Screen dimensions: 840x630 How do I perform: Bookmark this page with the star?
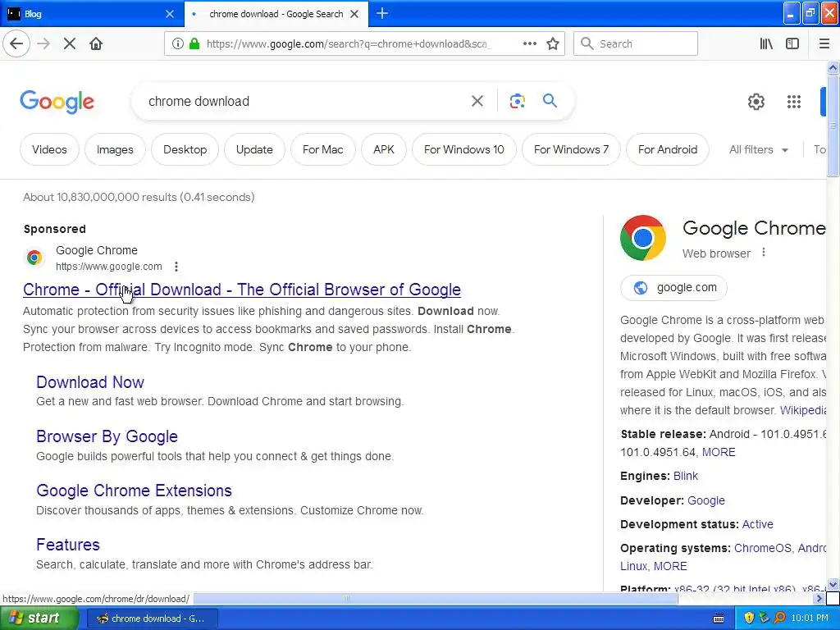click(x=553, y=44)
